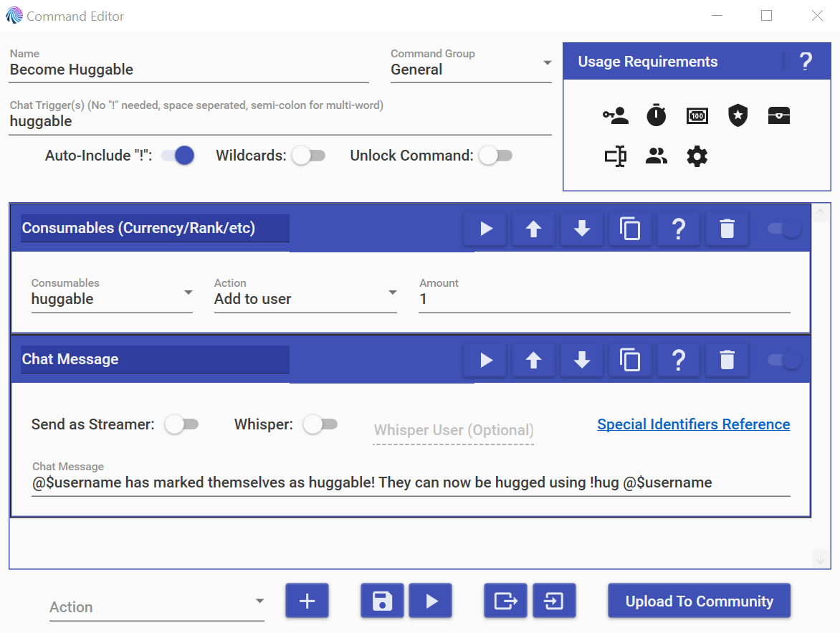Viewport: 840px width, 633px height.
Task: Click the save floppy disk button
Action: click(x=382, y=600)
